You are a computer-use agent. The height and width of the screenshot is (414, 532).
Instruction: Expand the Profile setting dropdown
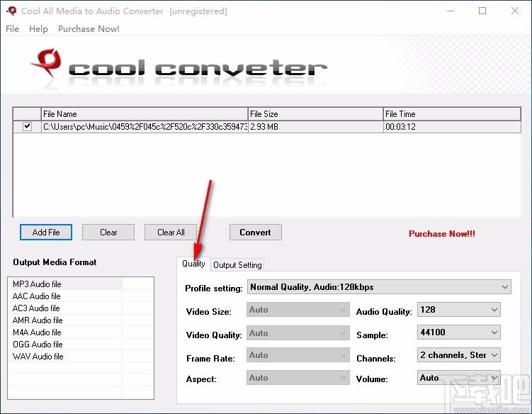point(379,287)
